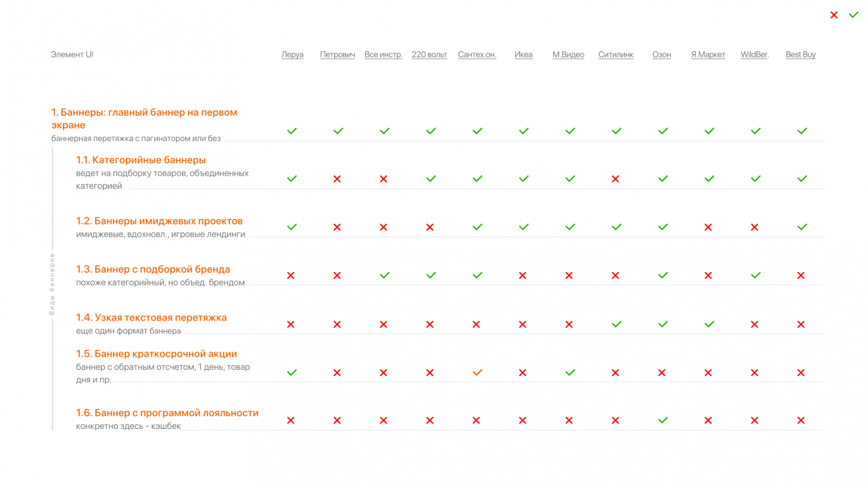This screenshot has height=488, width=868.
Task: Click Леруа's green checkmark in row 1.5
Action: [x=292, y=373]
